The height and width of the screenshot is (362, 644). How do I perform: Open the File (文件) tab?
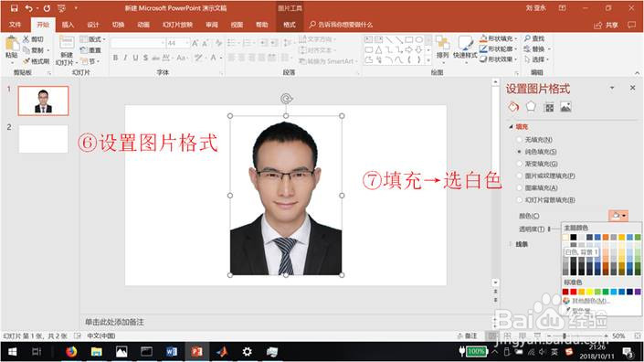[15, 25]
